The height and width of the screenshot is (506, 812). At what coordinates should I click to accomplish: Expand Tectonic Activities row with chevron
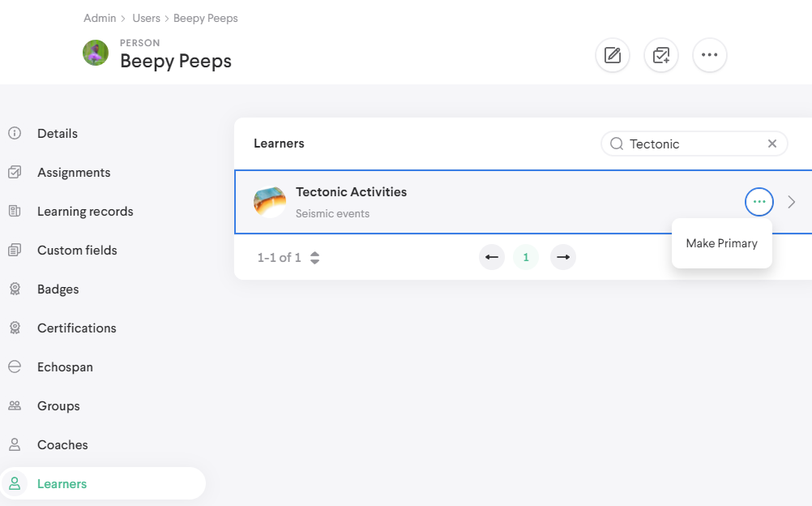792,202
